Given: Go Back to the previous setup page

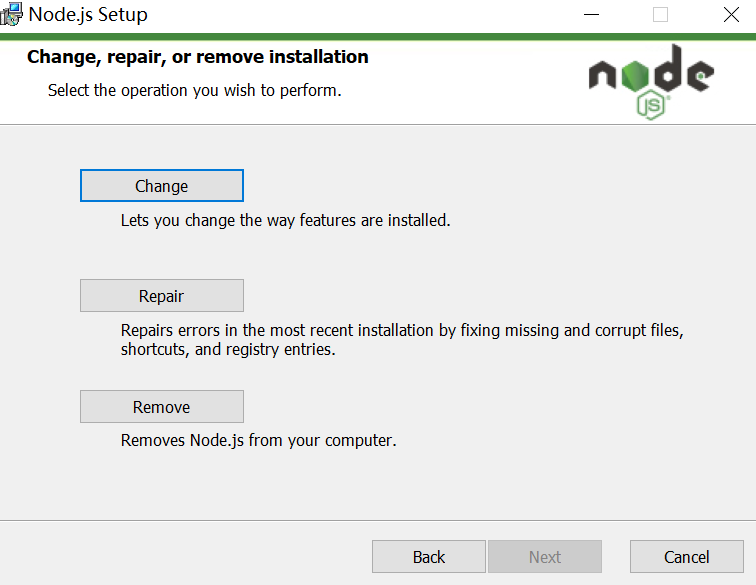Looking at the screenshot, I should 429,557.
